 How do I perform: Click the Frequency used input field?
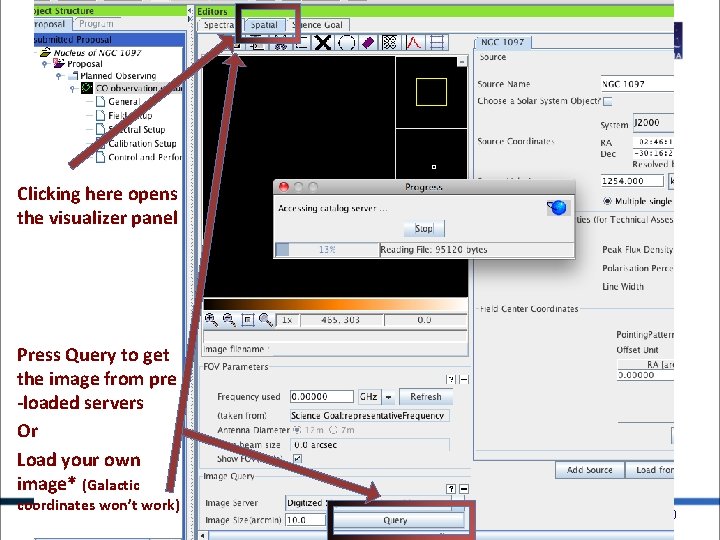tap(322, 397)
